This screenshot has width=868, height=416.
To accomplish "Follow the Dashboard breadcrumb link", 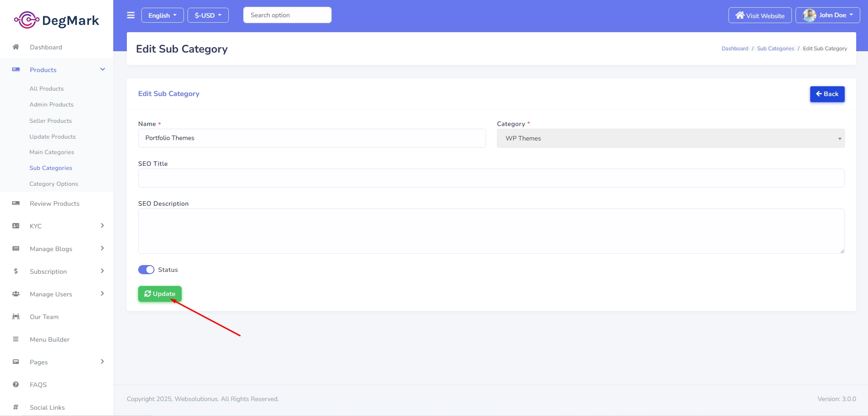I will coord(735,48).
